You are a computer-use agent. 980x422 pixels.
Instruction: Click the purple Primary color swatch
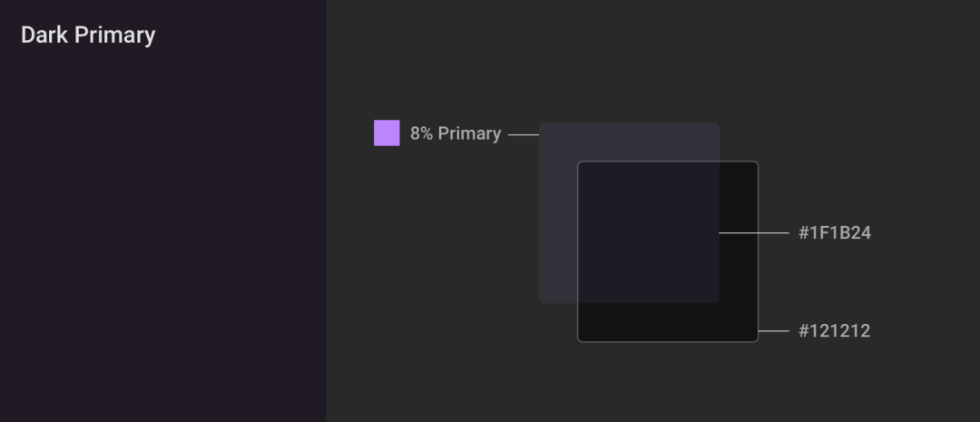click(387, 133)
